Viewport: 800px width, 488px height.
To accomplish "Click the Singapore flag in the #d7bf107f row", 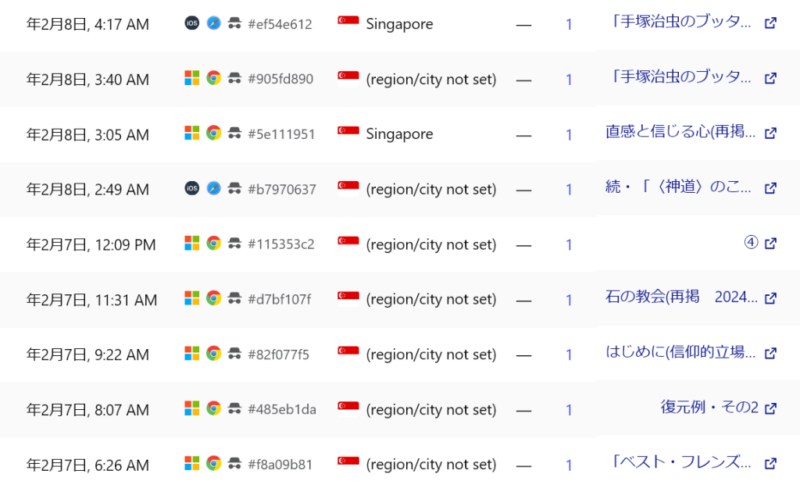I will pos(348,298).
